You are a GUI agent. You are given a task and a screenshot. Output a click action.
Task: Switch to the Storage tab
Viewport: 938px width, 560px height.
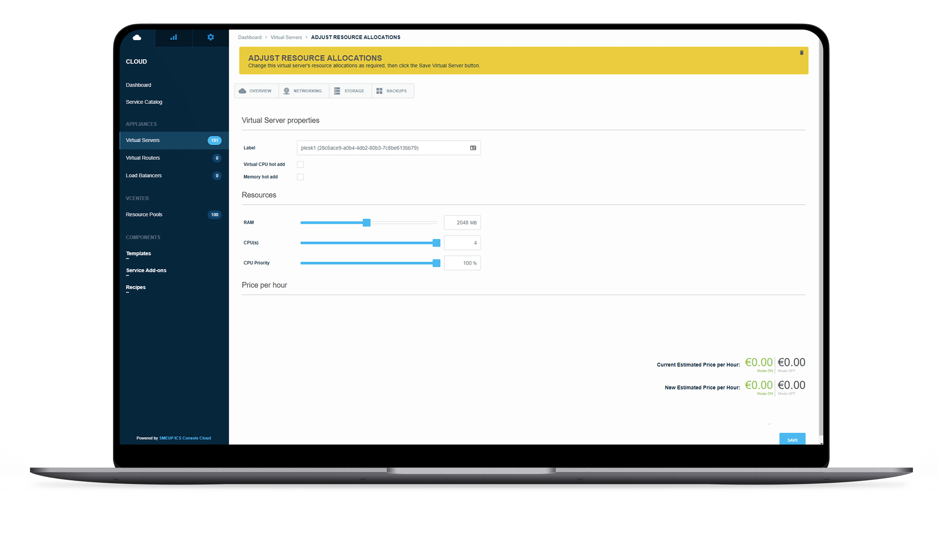click(350, 91)
